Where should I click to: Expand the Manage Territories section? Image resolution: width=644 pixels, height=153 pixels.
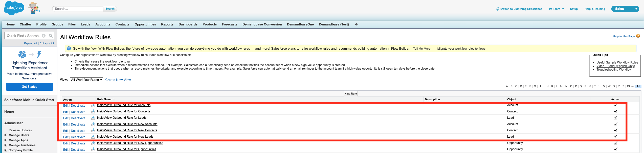coord(6,145)
